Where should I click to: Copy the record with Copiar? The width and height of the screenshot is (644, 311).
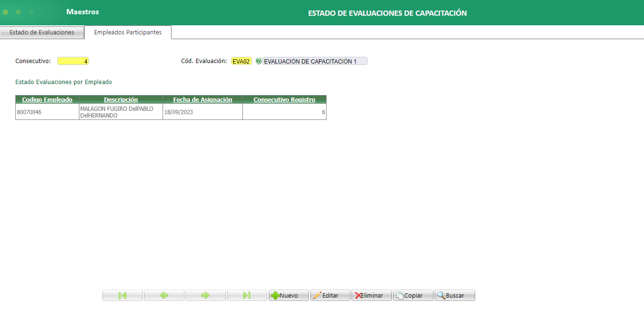pyautogui.click(x=413, y=295)
